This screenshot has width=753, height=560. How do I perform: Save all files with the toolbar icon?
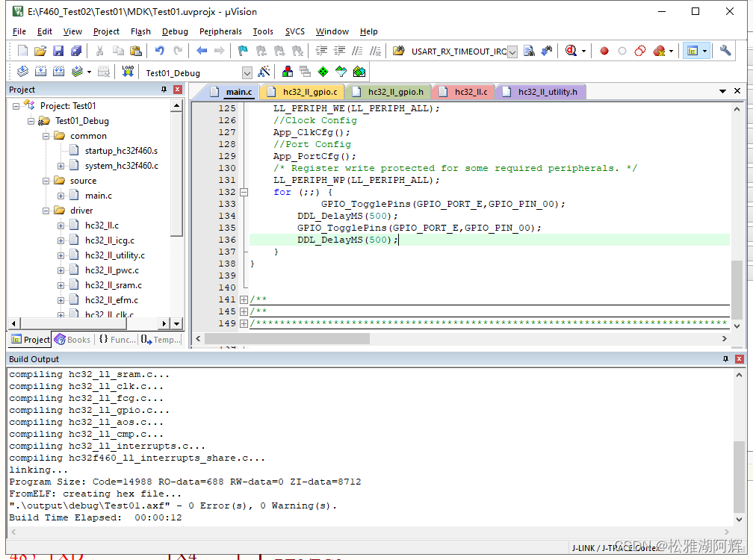coord(76,51)
